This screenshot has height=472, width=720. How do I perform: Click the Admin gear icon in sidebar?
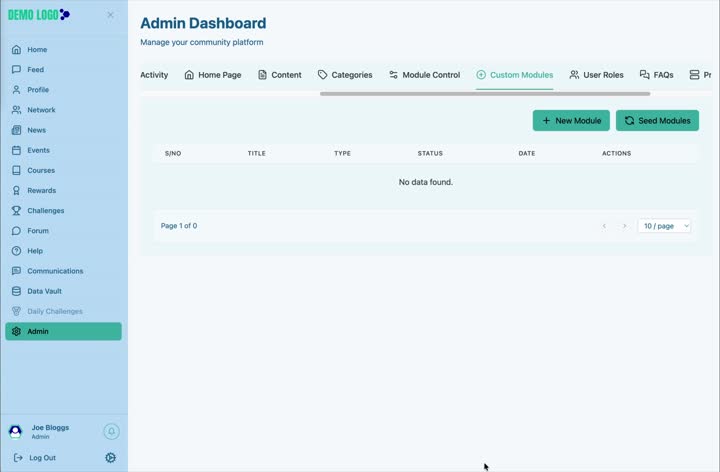(x=16, y=332)
